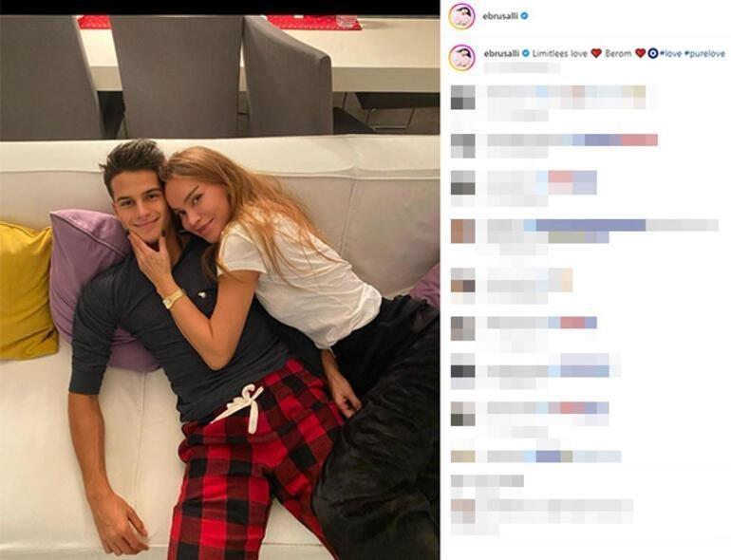Open the ebrusalli username in the header
731x560 pixels.
click(x=501, y=16)
